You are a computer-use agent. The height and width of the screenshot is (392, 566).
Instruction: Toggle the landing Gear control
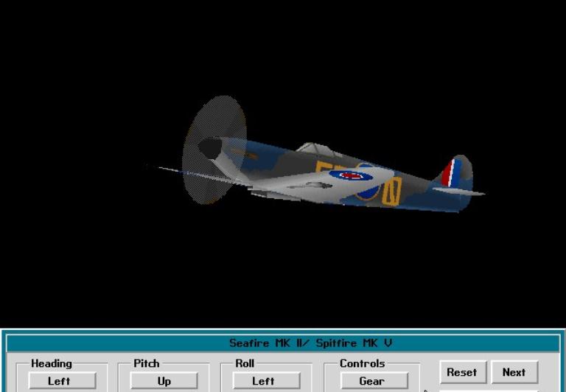(374, 381)
